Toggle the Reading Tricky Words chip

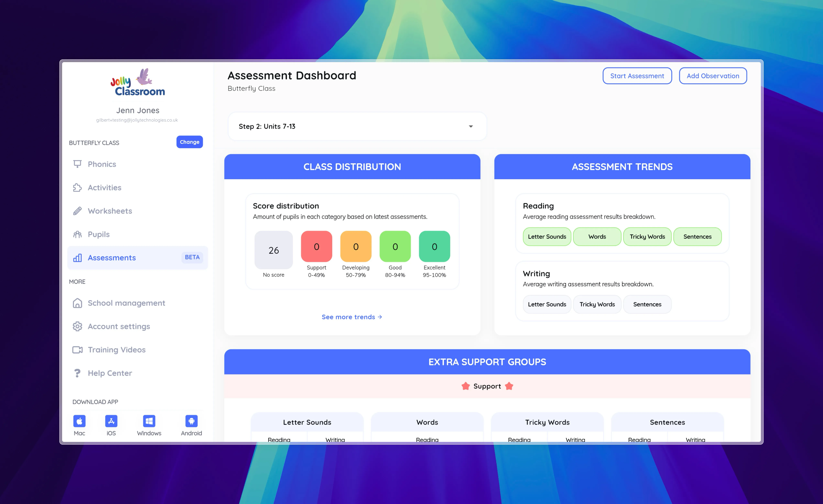pyautogui.click(x=647, y=236)
